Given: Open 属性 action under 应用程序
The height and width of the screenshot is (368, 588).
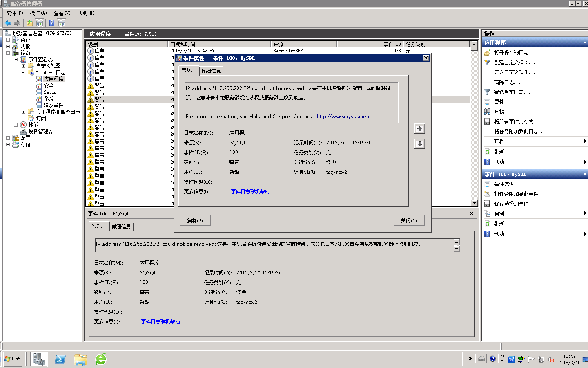Looking at the screenshot, I should [x=499, y=102].
